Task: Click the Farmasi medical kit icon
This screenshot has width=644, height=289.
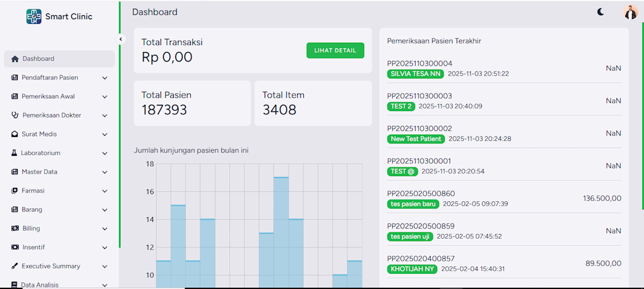Action: 15,191
